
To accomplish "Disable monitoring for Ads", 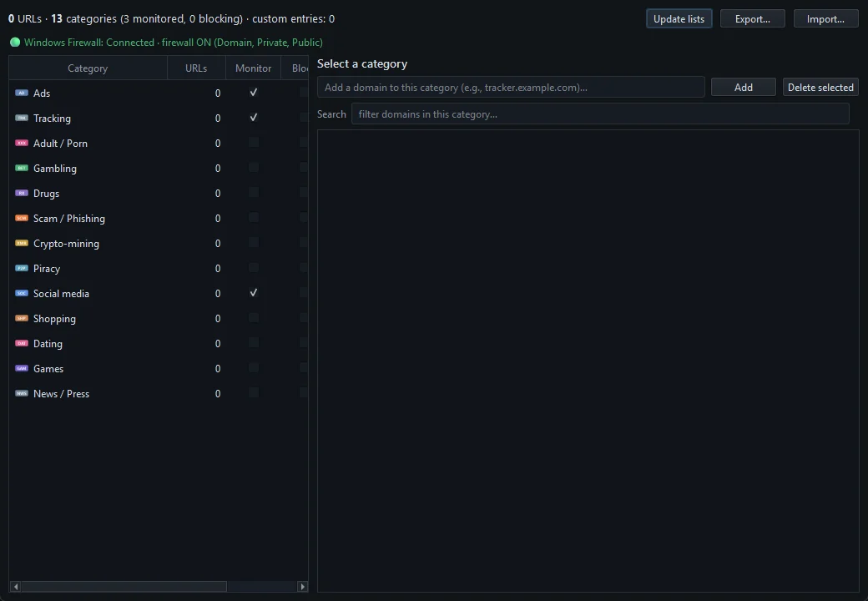I will pos(254,93).
